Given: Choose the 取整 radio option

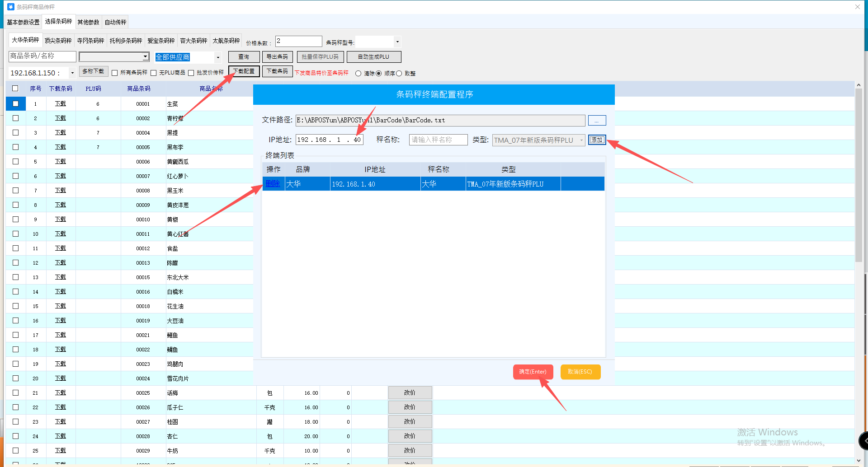Looking at the screenshot, I should (399, 74).
